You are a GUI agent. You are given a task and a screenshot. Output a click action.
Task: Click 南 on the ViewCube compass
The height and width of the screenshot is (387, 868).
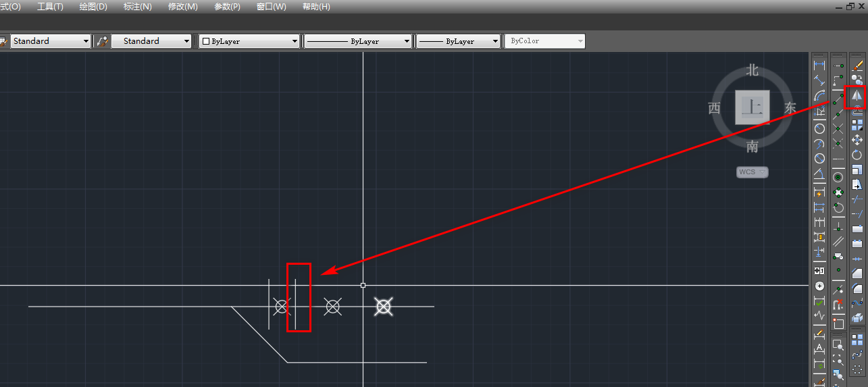[752, 147]
